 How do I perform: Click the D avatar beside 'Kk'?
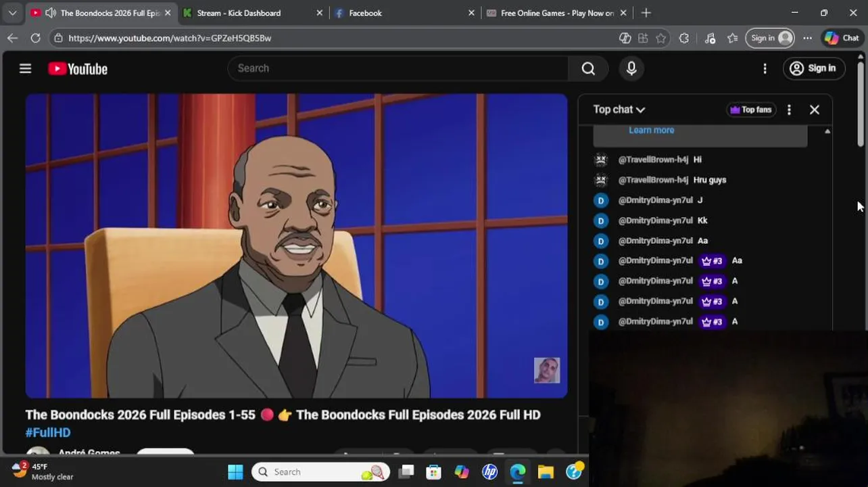[601, 221]
